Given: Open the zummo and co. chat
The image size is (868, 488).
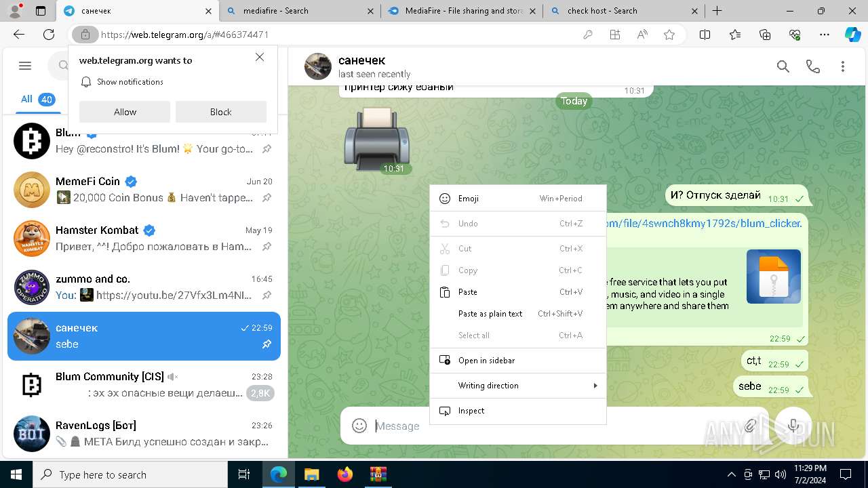Looking at the screenshot, I should [x=144, y=287].
